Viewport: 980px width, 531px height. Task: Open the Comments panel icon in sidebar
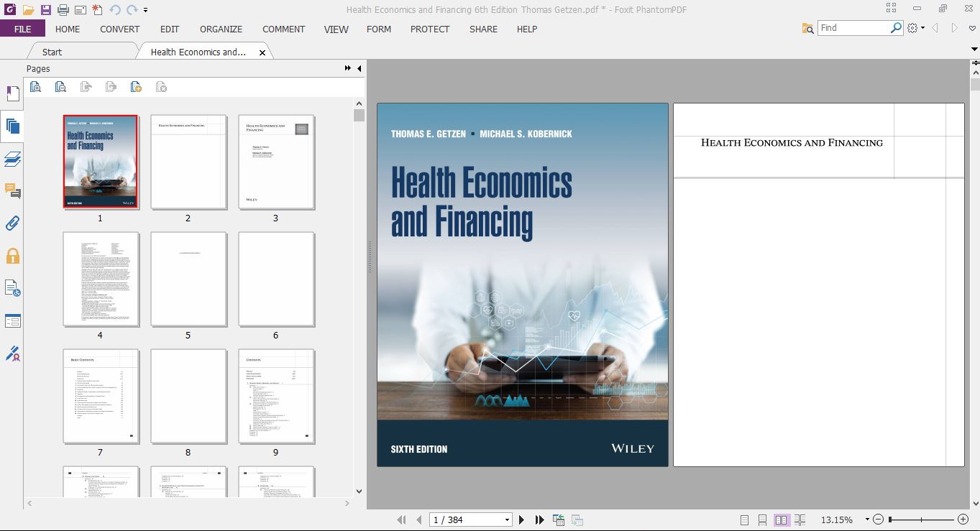[12, 191]
